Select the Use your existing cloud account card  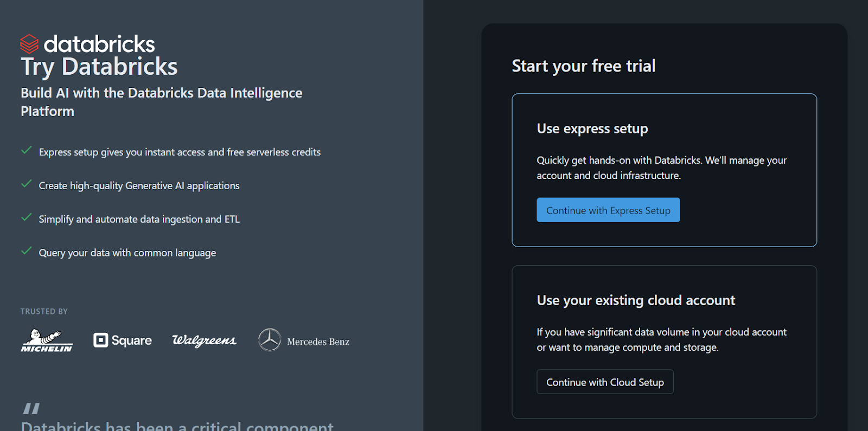pyautogui.click(x=664, y=342)
